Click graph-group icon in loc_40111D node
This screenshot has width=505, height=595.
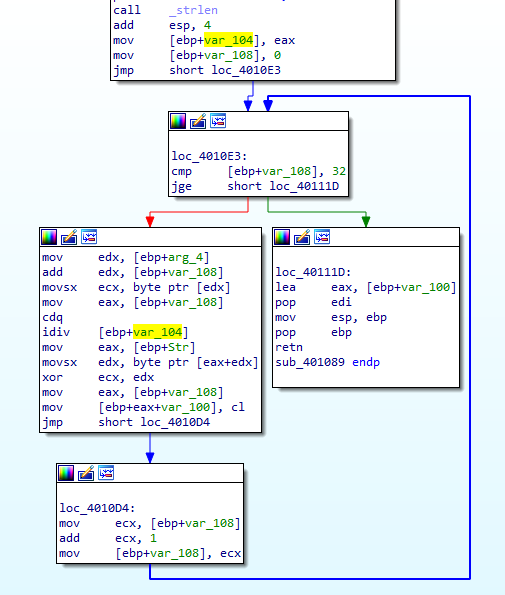(322, 237)
